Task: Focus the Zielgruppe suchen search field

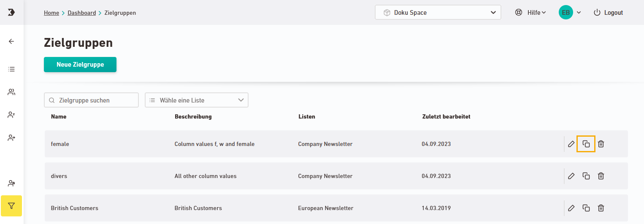Action: point(91,100)
